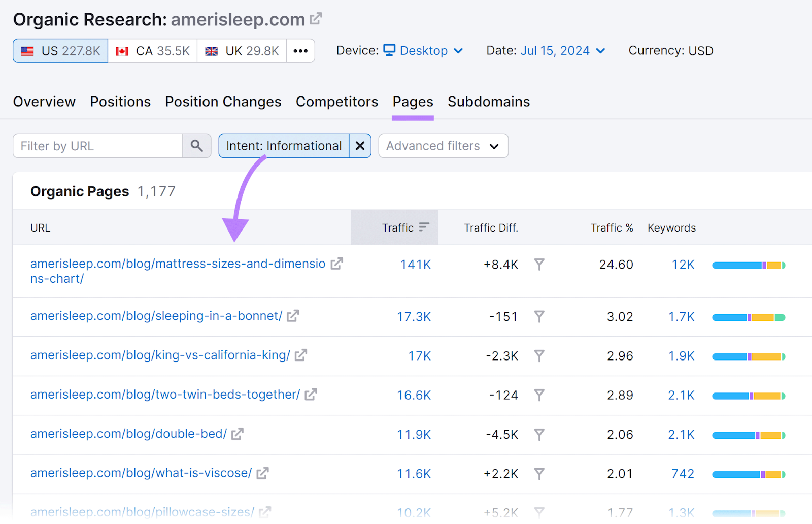
Task: Expand the Advanced filters menu
Action: 443,146
